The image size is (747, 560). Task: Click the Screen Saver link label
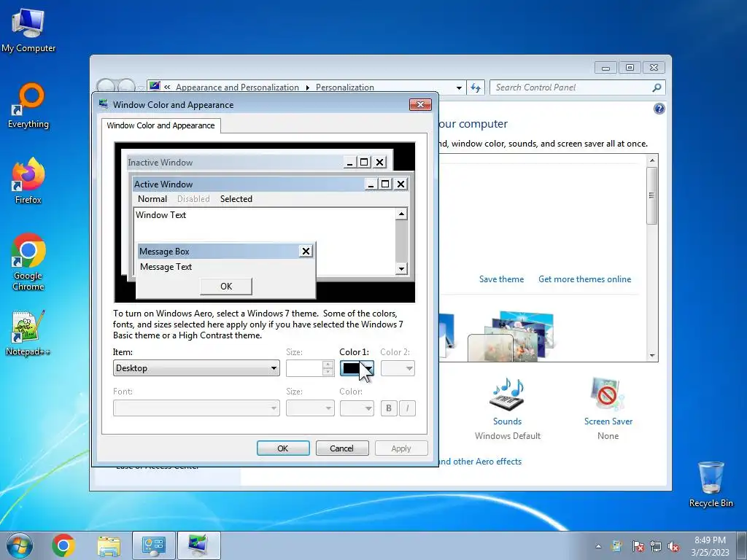(608, 421)
